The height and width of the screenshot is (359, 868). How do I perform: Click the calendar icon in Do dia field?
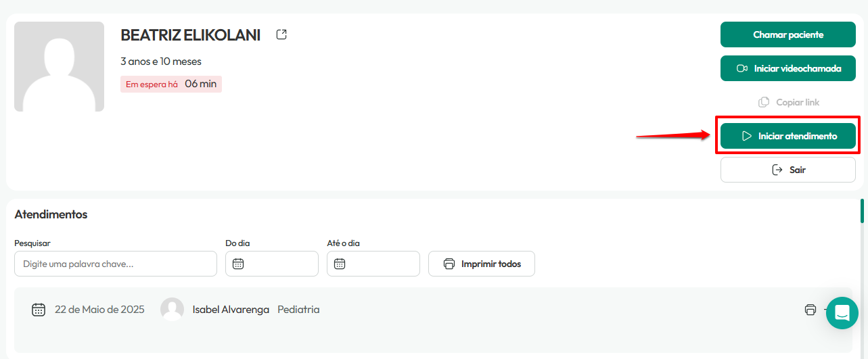[x=238, y=264]
